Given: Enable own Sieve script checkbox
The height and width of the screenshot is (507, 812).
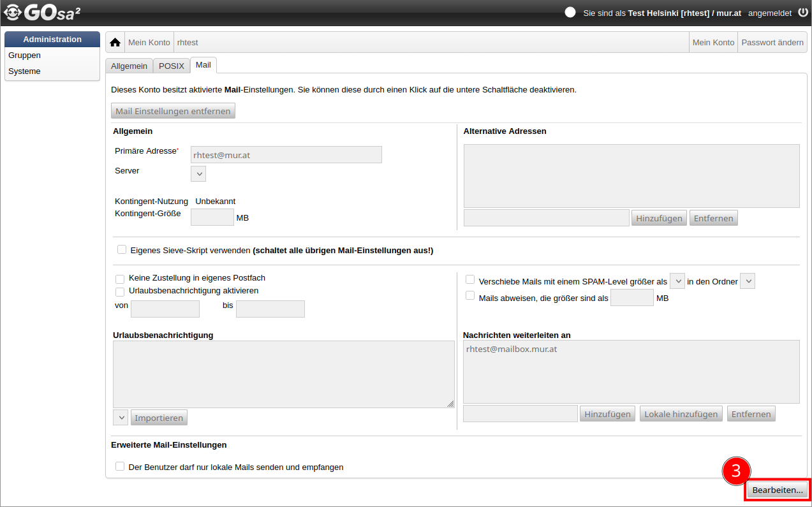Looking at the screenshot, I should [x=122, y=250].
